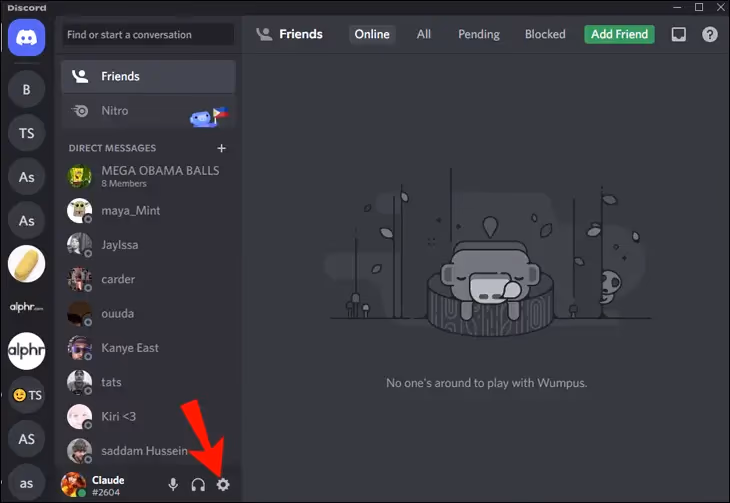Click the Find or start a conversation field
This screenshot has width=730, height=503.
[x=148, y=34]
